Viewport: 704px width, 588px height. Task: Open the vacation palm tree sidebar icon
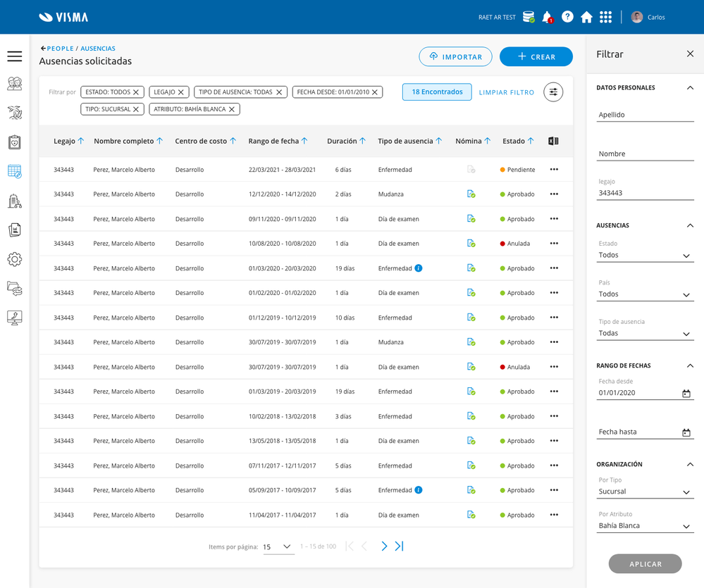14,113
